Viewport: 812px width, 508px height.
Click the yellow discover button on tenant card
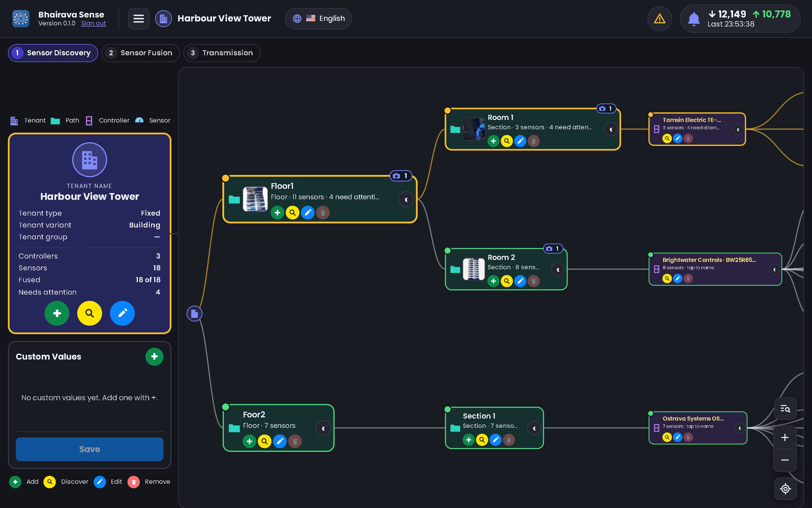(x=90, y=313)
